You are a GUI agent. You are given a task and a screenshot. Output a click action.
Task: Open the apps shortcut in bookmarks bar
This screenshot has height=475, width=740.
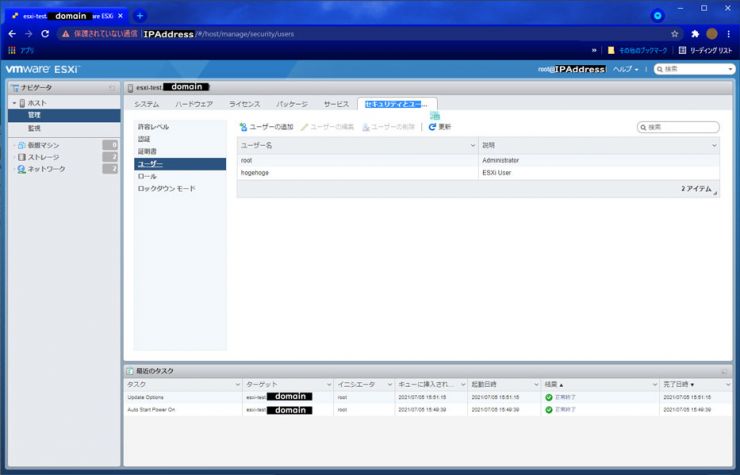21,50
